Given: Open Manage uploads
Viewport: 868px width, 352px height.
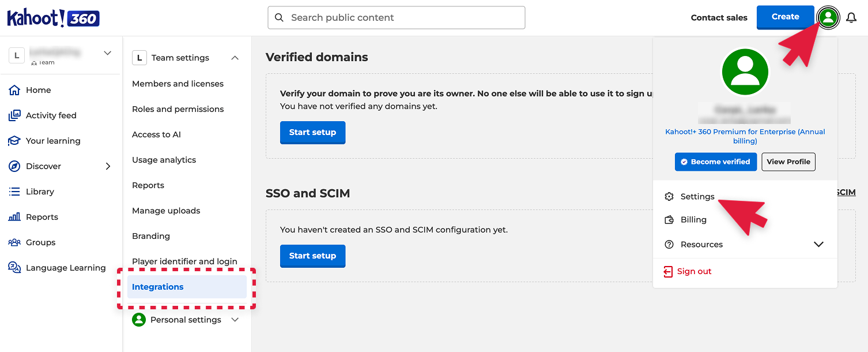Looking at the screenshot, I should click(166, 211).
